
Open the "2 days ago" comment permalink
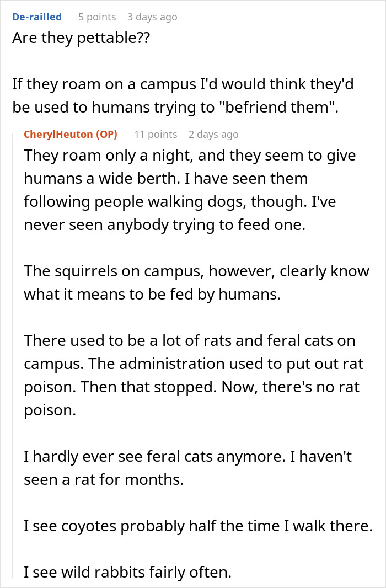pyautogui.click(x=213, y=135)
